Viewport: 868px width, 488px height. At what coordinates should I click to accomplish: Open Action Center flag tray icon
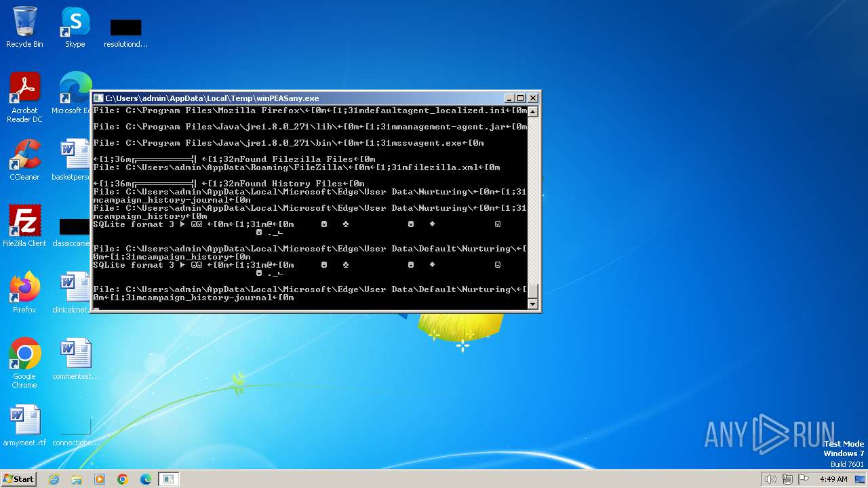coord(804,479)
